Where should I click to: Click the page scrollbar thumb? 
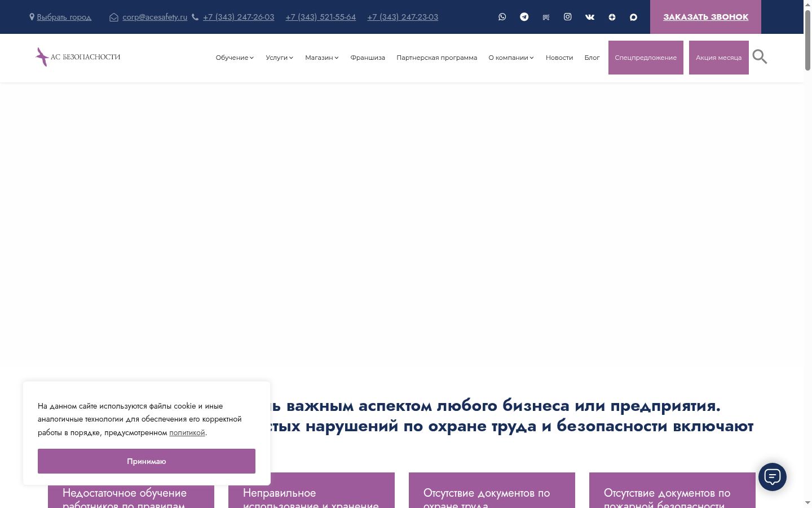(x=807, y=40)
